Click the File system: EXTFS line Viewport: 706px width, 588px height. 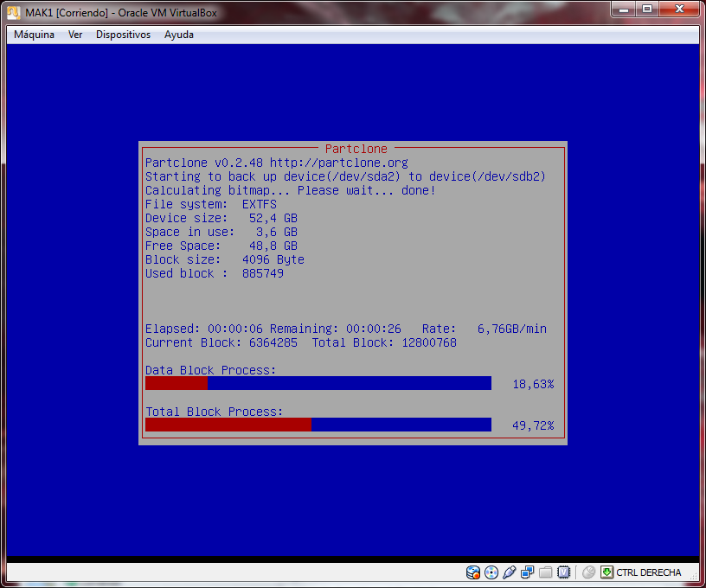211,204
